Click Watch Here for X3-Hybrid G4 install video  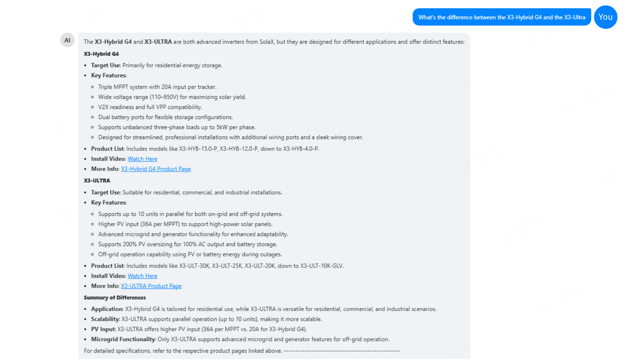pos(142,159)
